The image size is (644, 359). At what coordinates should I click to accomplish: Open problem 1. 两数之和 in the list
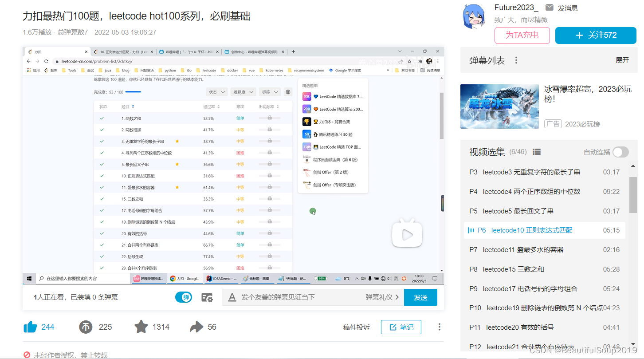click(x=131, y=118)
